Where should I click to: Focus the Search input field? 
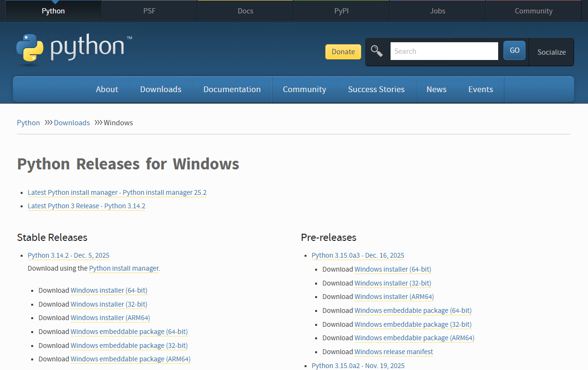coord(444,51)
